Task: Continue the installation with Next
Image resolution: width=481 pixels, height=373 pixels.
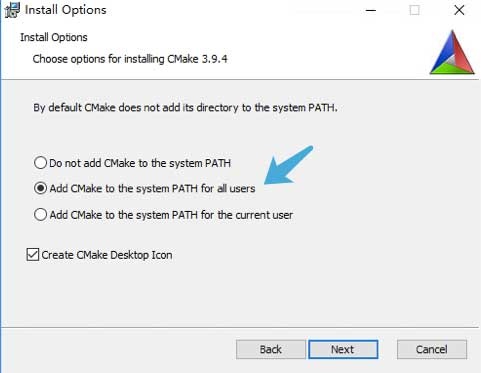Action: pyautogui.click(x=343, y=349)
